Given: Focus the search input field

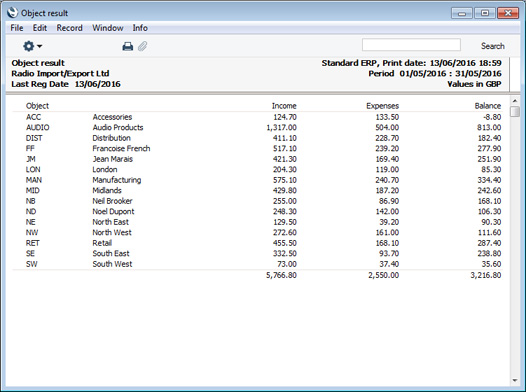Looking at the screenshot, I should coord(411,45).
